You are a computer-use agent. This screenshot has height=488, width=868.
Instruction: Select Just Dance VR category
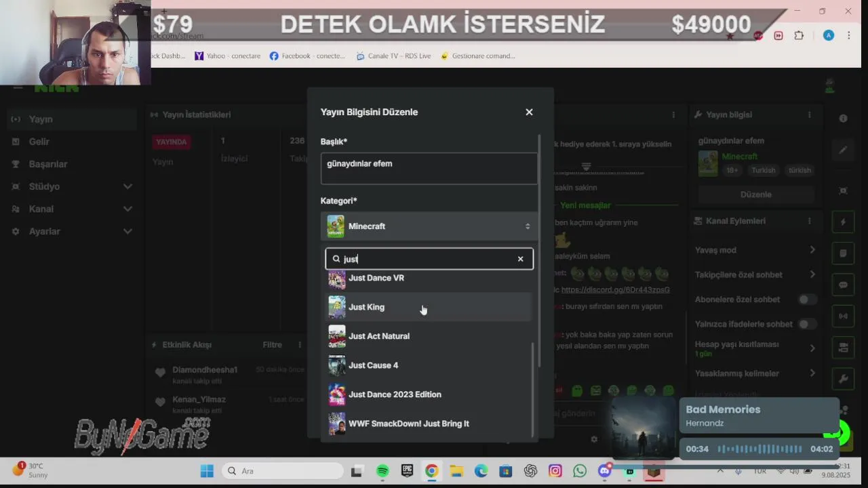[429, 279]
